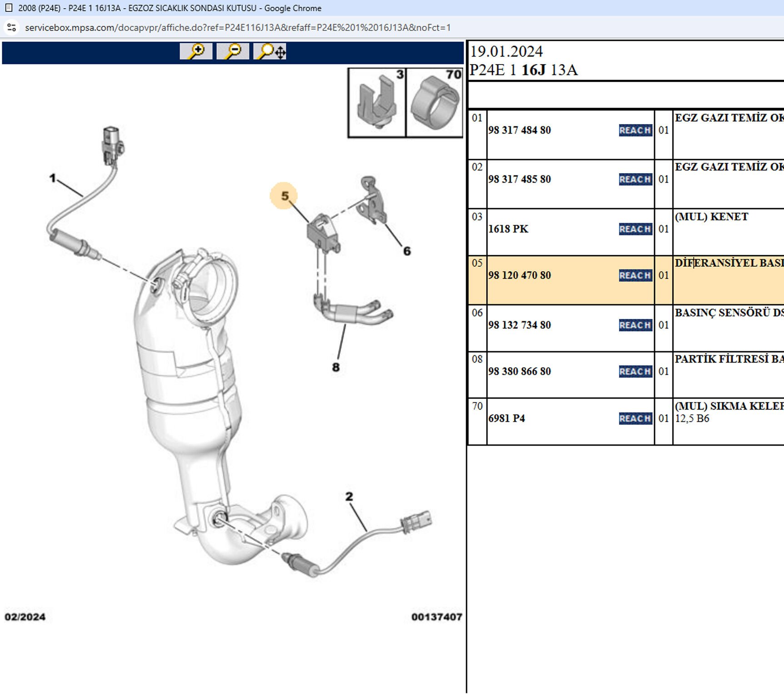Click callout number 2 near lower sensor
Viewport: 784px width, 698px height.
pos(349,497)
